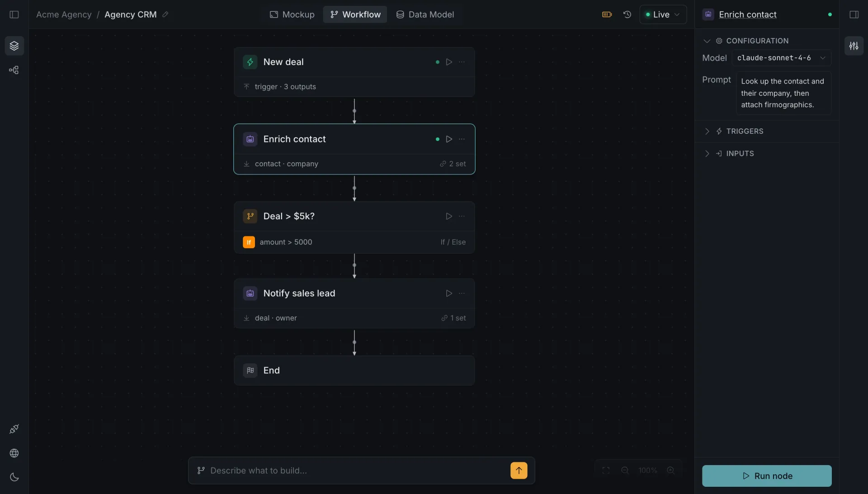
Task: Run the New deal node
Action: coord(449,62)
